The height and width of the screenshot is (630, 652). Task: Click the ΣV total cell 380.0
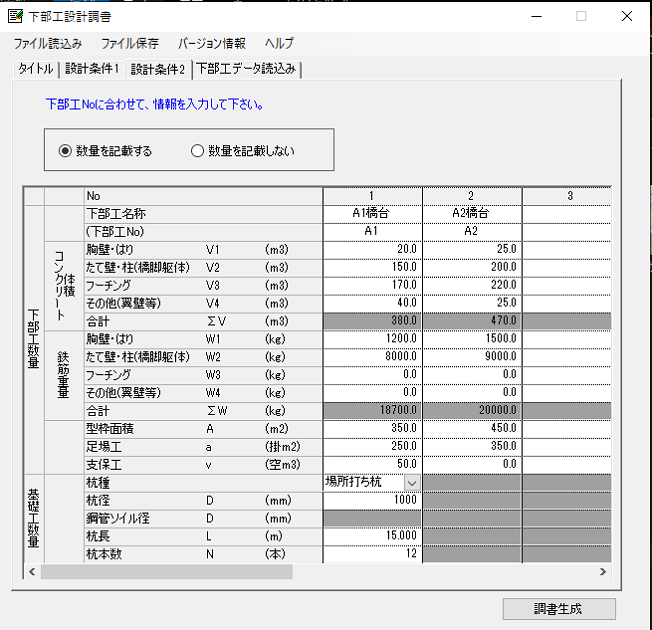pos(373,321)
